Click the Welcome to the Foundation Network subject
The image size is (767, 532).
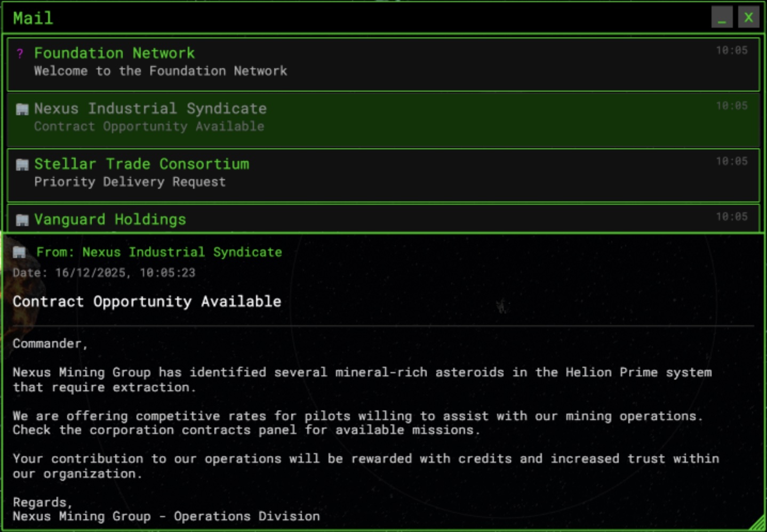161,71
